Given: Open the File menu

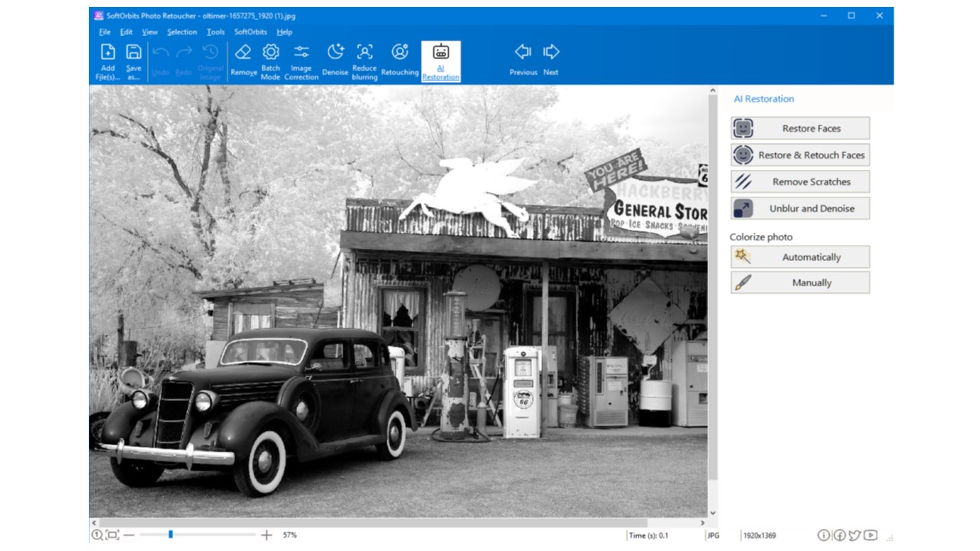Looking at the screenshot, I should point(105,32).
